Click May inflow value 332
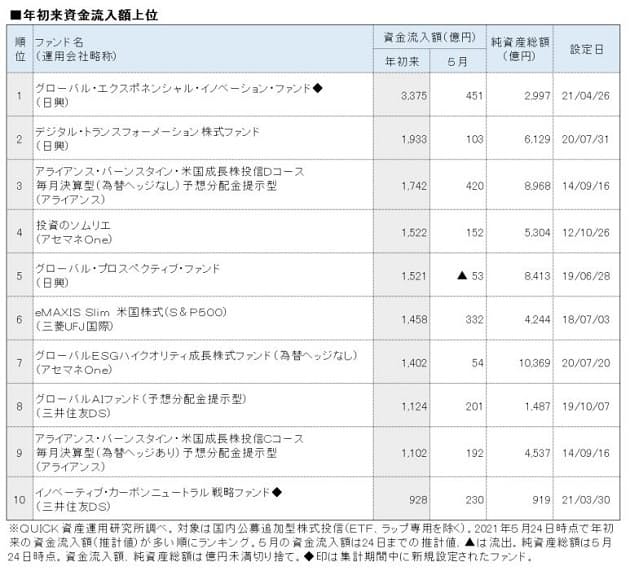 tap(474, 319)
